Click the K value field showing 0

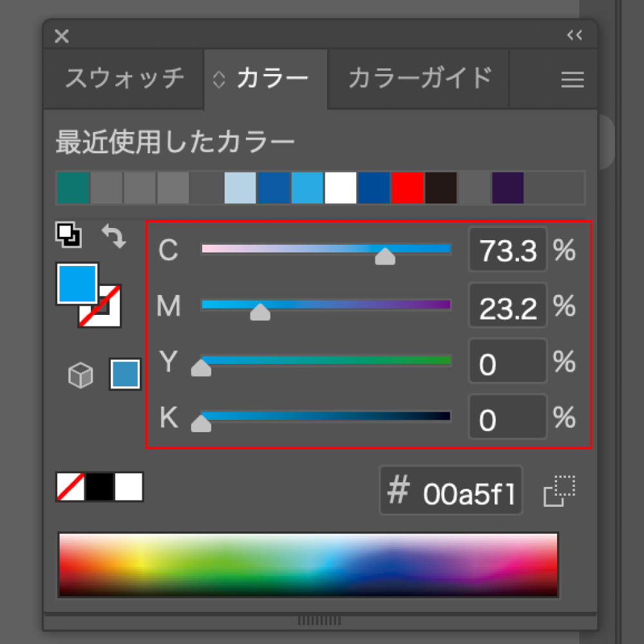[507, 417]
